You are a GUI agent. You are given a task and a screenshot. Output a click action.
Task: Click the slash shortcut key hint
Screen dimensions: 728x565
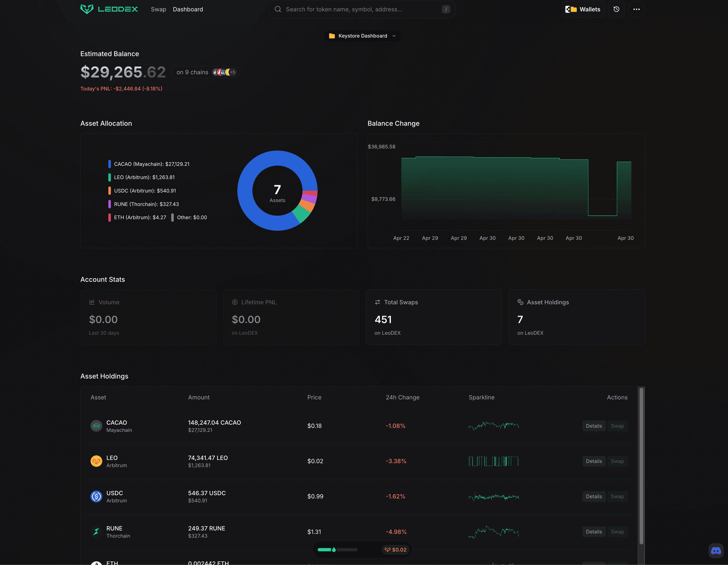pos(446,9)
